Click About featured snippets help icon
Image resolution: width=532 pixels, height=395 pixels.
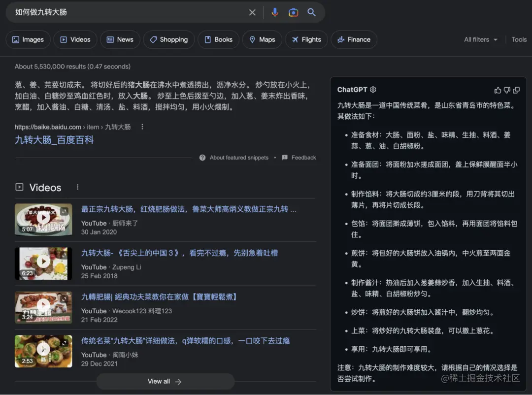coord(202,158)
